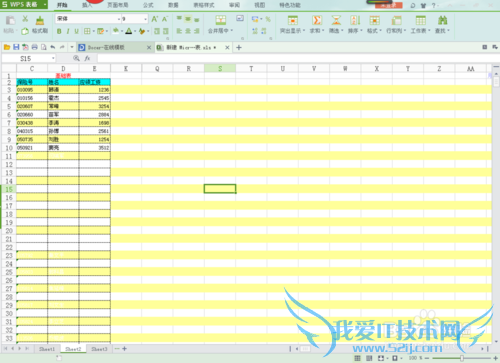Image resolution: width=500 pixels, height=363 pixels.
Task: Click the 筛选 Filter funnel icon
Action: pos(336,20)
